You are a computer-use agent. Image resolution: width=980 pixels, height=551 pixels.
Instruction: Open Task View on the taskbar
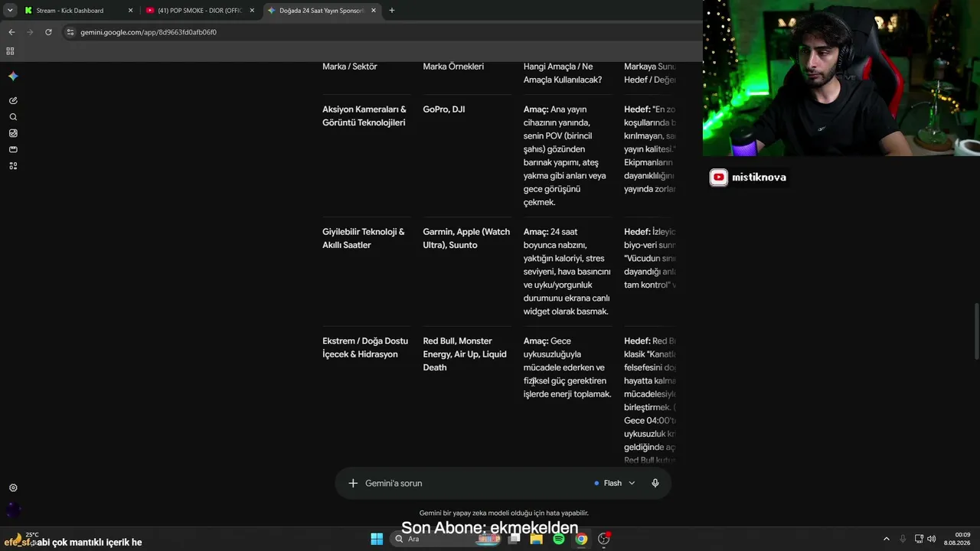click(x=514, y=539)
